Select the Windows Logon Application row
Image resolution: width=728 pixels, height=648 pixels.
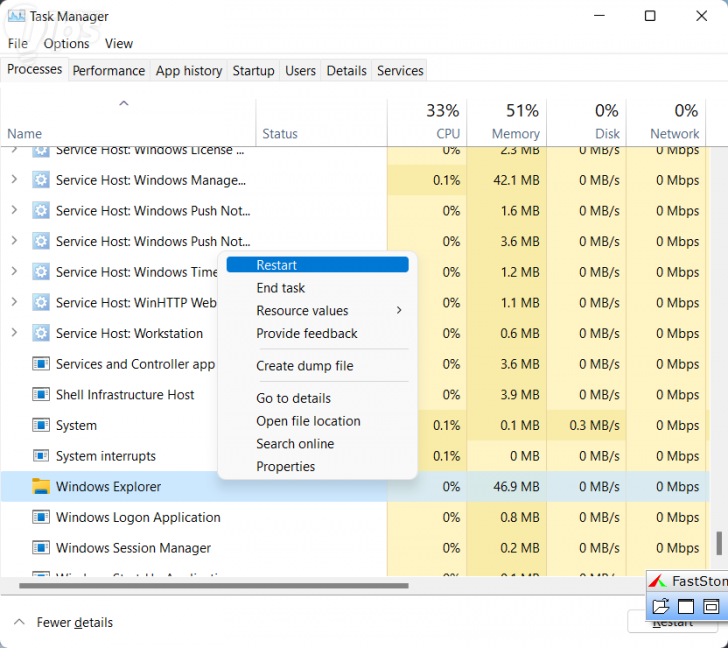pos(355,517)
